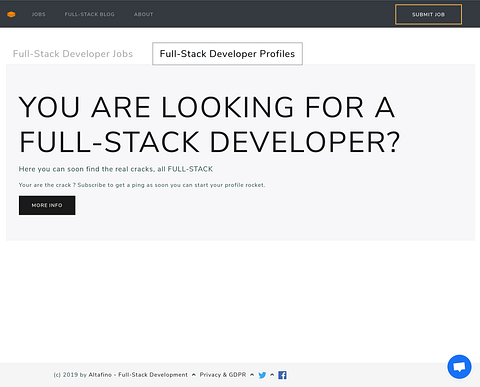The height and width of the screenshot is (387, 480).
Task: Switch to Full-Stack Developer Jobs tab
Action: coord(73,54)
